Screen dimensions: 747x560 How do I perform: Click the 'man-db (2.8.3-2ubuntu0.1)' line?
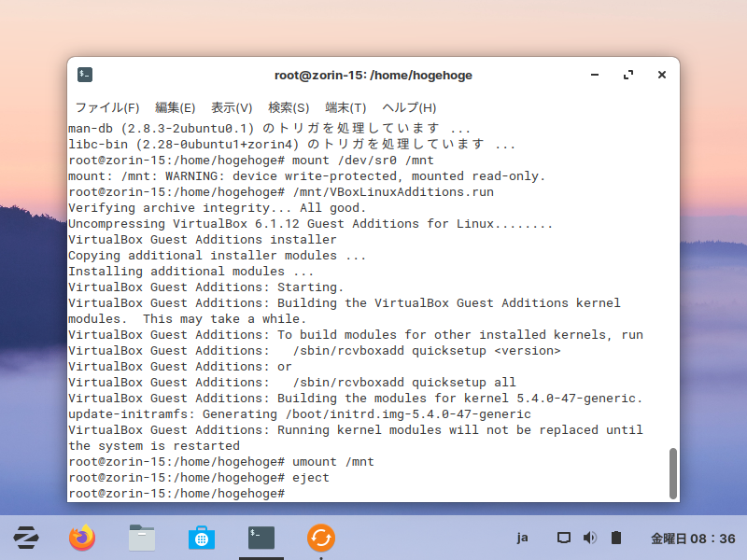(x=270, y=129)
